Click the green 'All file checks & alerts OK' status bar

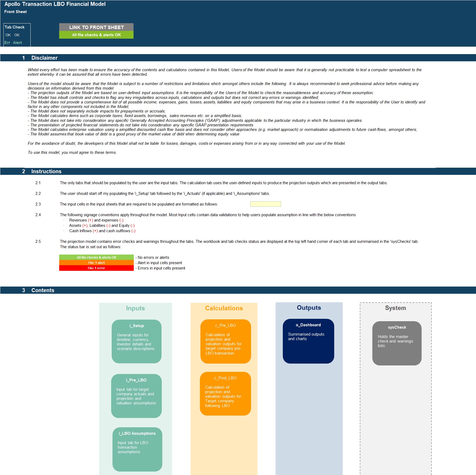(96, 35)
